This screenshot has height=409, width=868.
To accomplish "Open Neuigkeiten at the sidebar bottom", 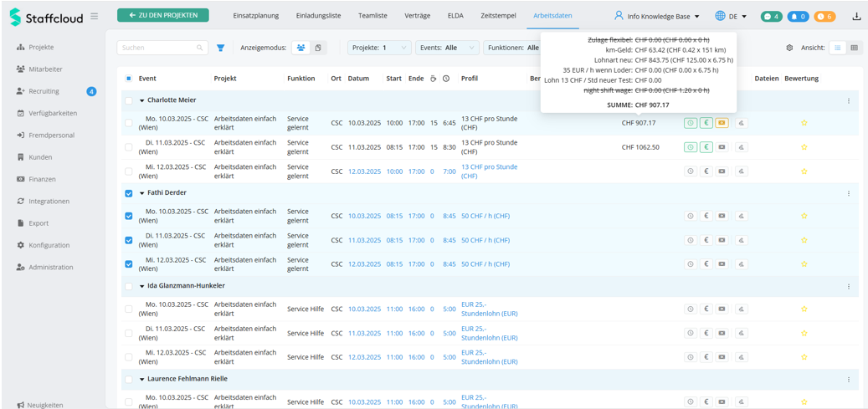I will point(40,405).
